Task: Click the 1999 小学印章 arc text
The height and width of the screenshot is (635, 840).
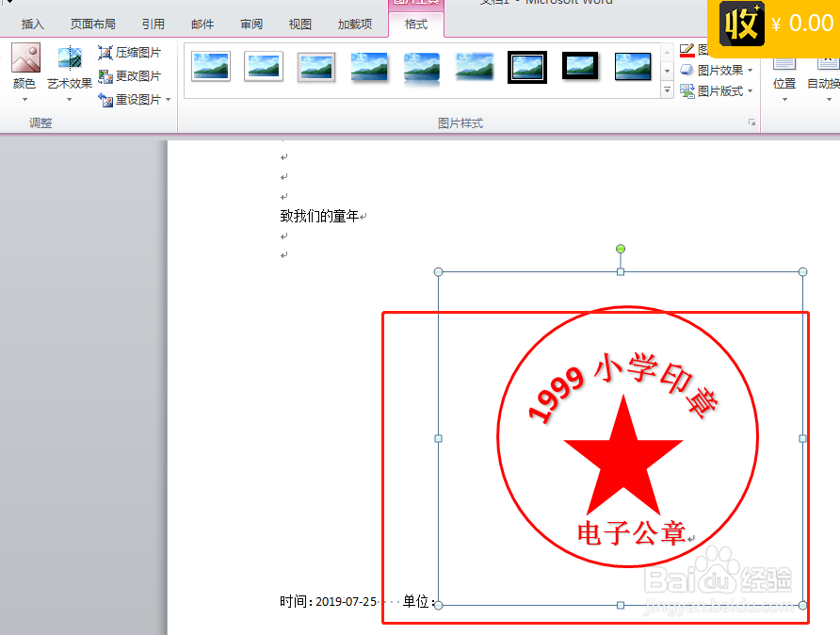Action: [622, 387]
